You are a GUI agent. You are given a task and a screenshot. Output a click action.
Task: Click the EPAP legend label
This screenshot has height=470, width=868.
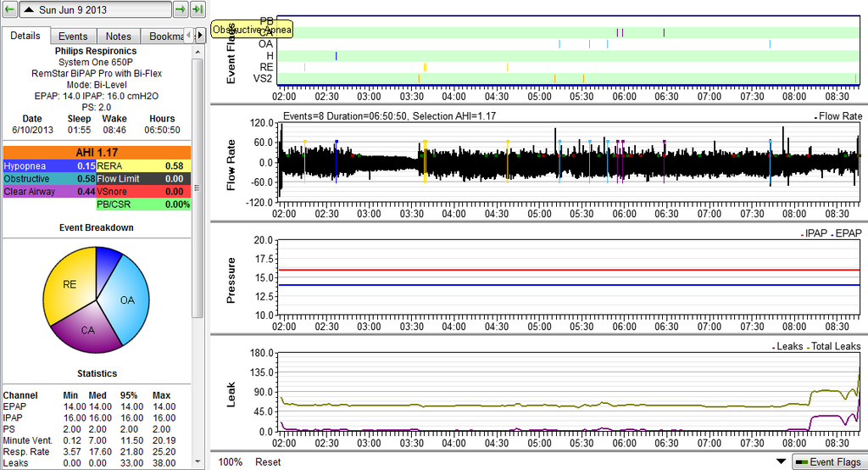(848, 233)
